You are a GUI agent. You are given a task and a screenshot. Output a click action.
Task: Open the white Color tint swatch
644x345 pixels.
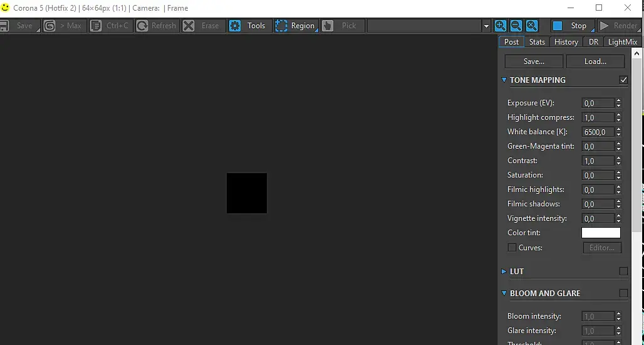point(601,233)
